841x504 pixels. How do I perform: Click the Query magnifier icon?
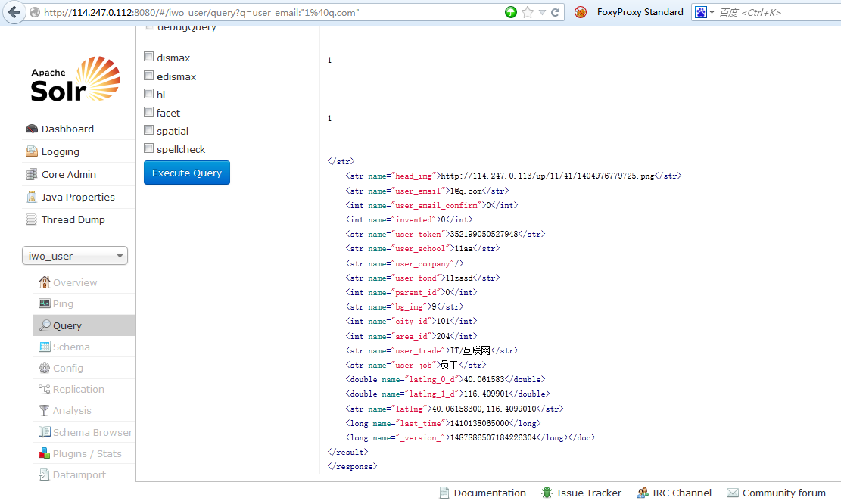[x=45, y=325]
